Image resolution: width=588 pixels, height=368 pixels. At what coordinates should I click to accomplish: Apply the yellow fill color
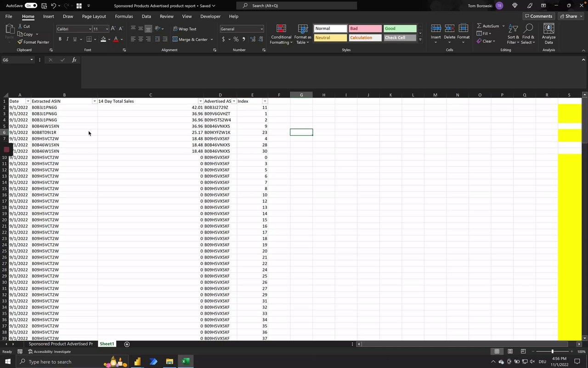(x=103, y=39)
